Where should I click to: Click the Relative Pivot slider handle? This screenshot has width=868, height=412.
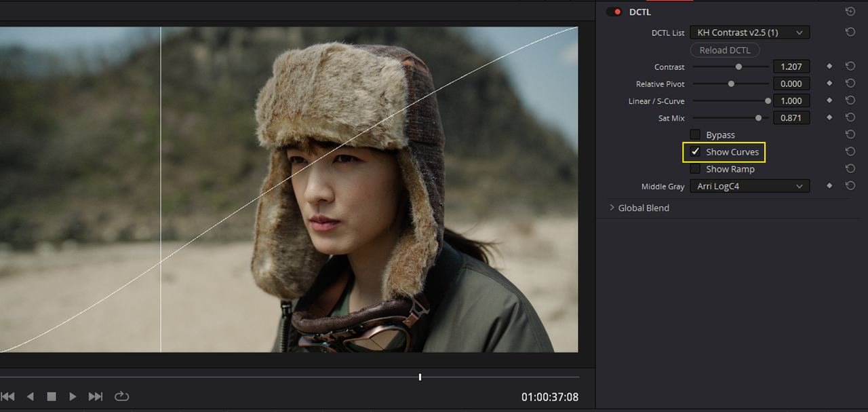point(731,83)
